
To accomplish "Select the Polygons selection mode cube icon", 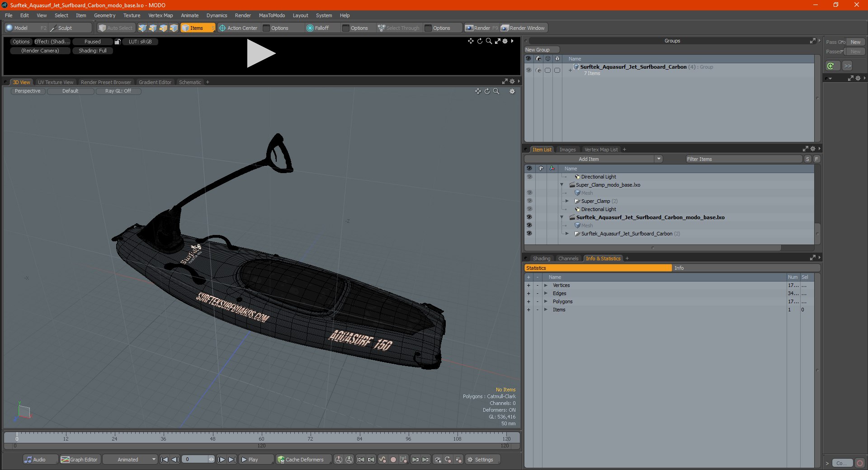I will (x=163, y=28).
